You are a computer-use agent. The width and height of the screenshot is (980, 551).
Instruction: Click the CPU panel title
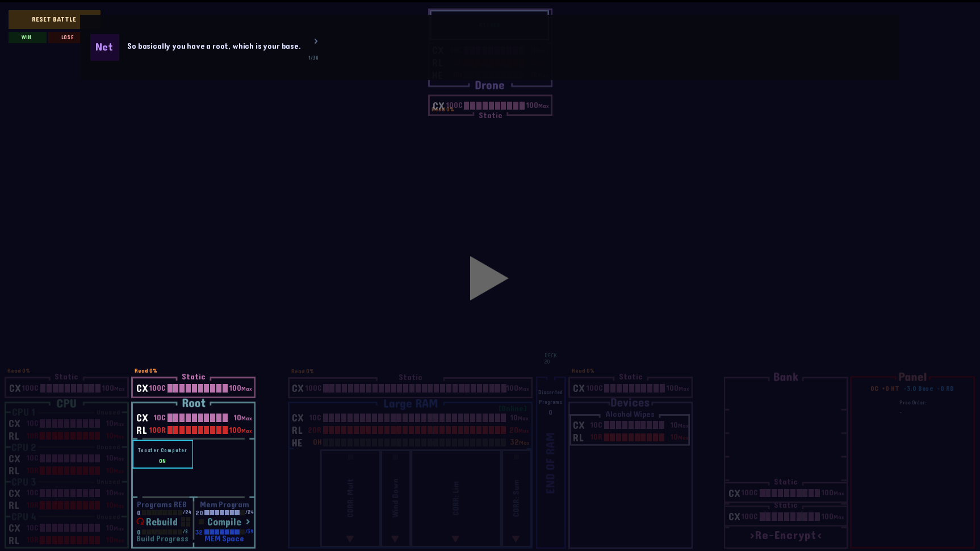click(66, 403)
